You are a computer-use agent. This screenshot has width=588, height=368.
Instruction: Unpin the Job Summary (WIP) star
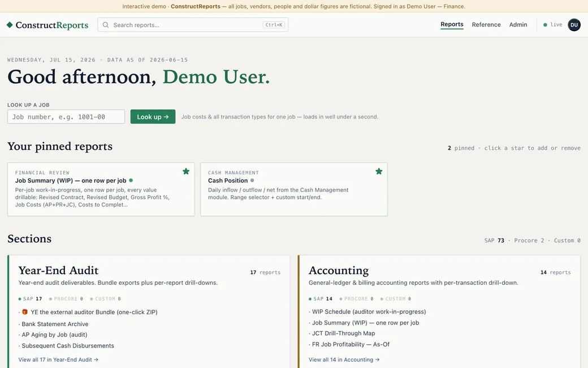click(x=186, y=171)
